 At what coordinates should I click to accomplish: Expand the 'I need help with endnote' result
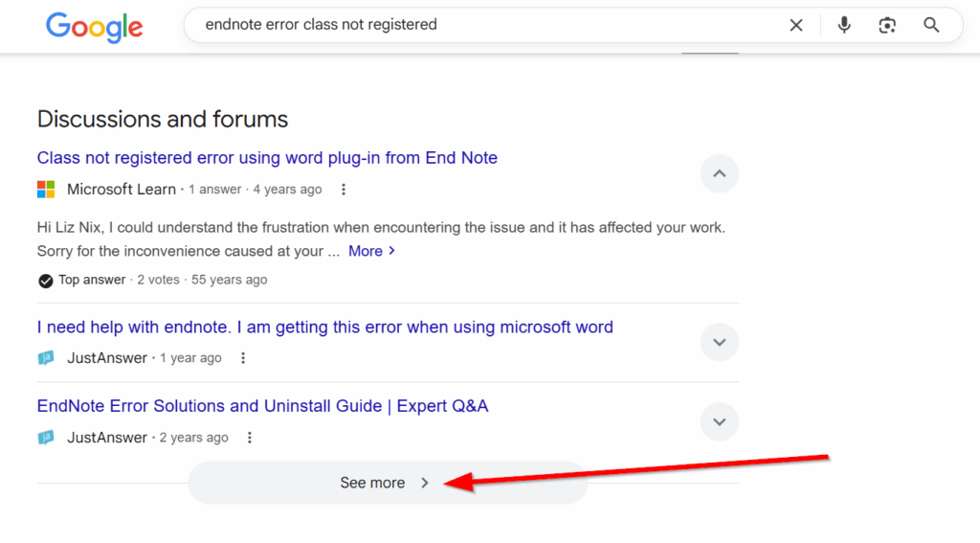(x=720, y=342)
